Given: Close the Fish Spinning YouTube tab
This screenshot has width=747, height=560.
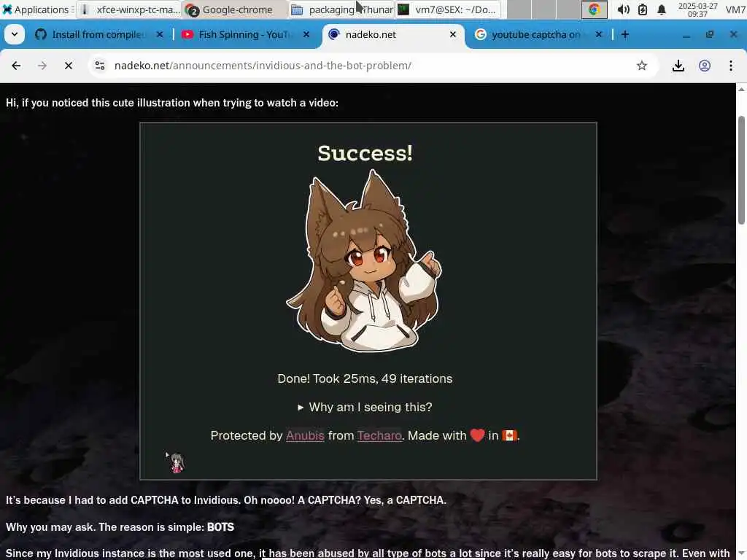Looking at the screenshot, I should coord(306,34).
